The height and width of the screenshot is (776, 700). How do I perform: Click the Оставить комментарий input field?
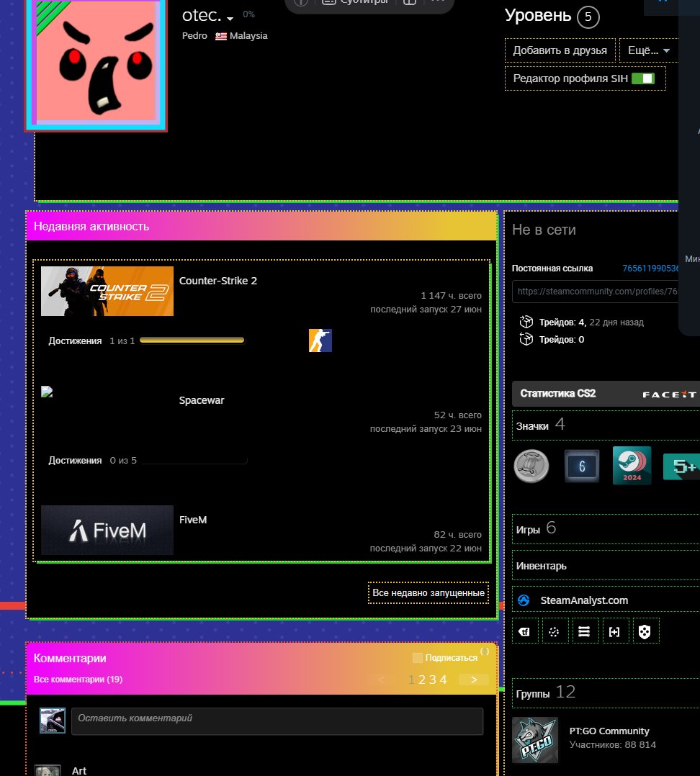[277, 721]
